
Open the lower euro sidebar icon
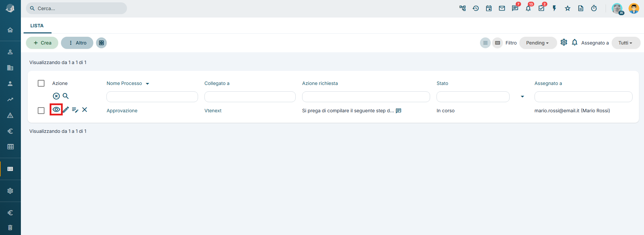[x=10, y=213]
